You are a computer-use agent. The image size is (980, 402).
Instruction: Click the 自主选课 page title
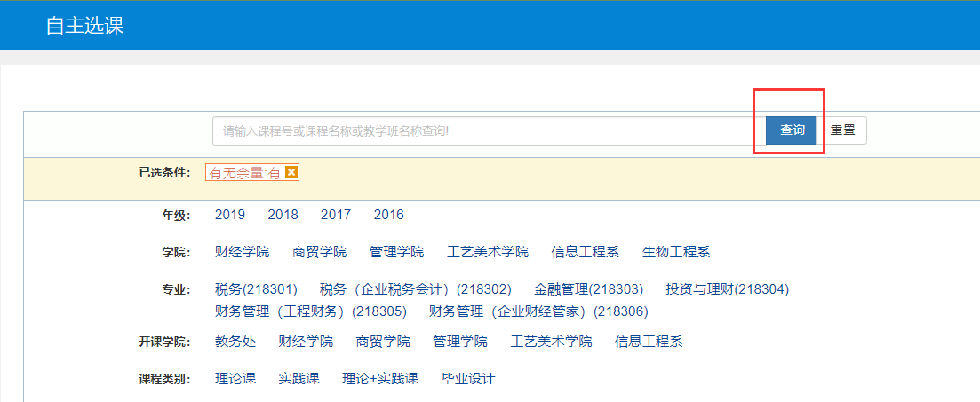click(x=84, y=26)
